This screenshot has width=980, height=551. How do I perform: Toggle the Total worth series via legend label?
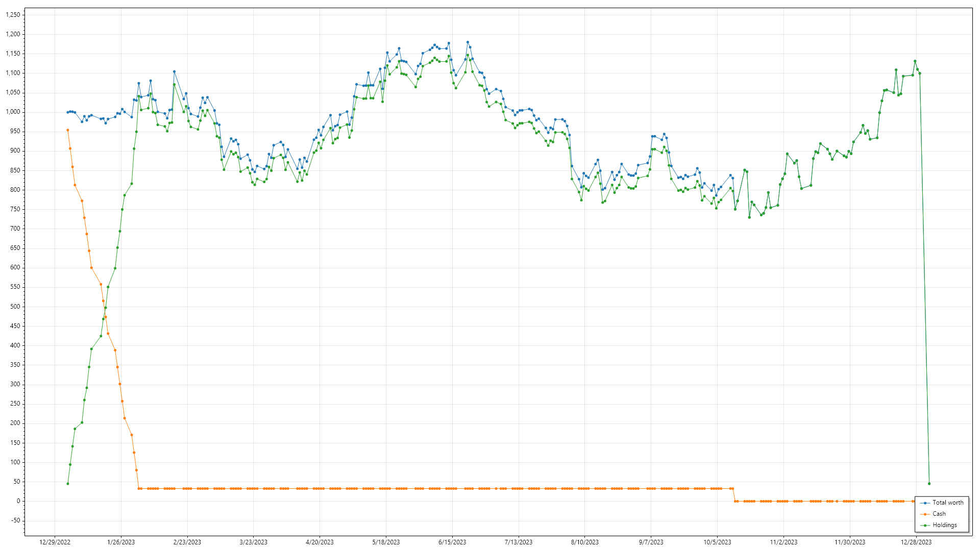pyautogui.click(x=948, y=503)
